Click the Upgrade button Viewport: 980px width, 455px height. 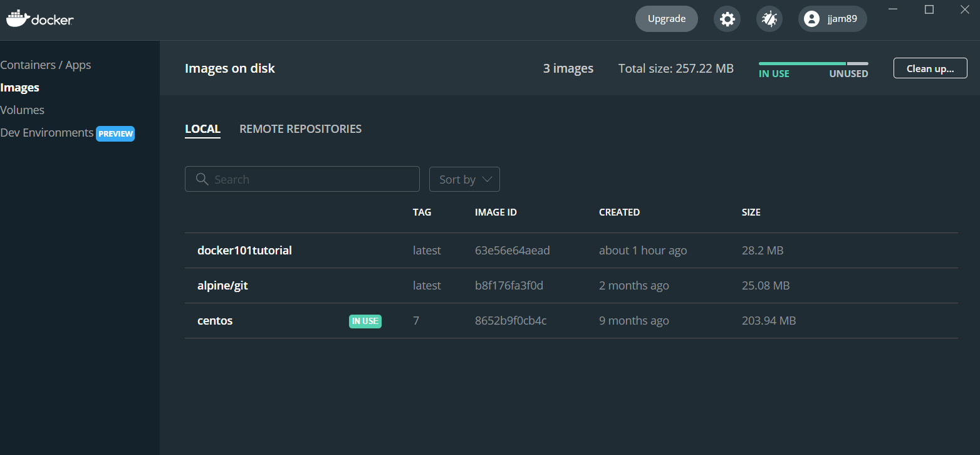(x=667, y=19)
